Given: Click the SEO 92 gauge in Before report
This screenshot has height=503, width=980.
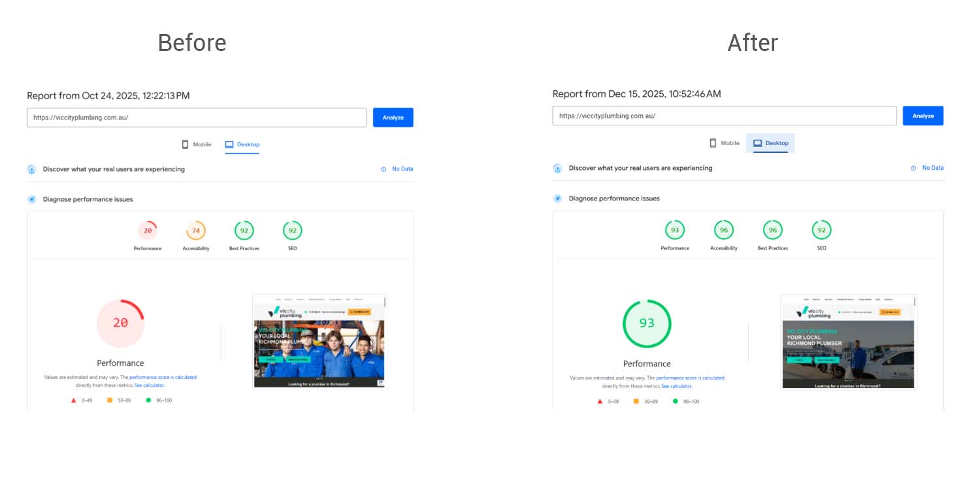Looking at the screenshot, I should (x=292, y=231).
